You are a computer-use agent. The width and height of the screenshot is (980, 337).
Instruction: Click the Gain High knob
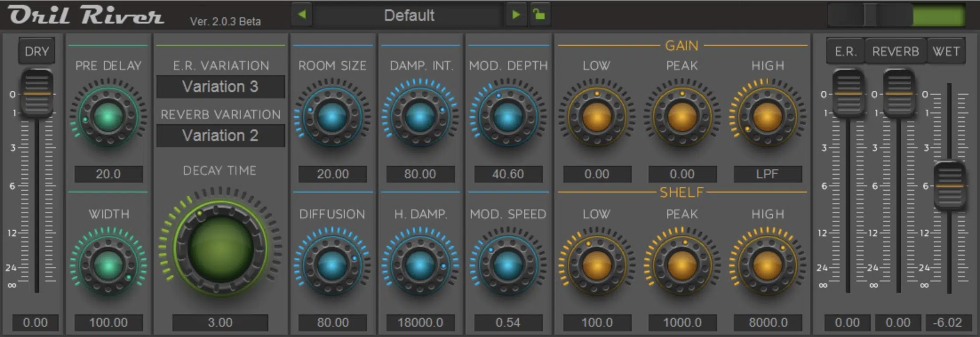767,116
